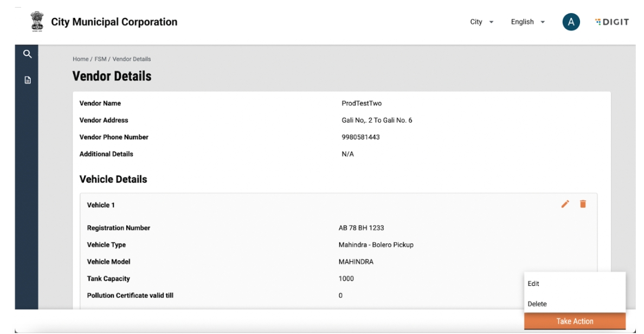Select Delete from the action menu
This screenshot has height=334, width=644.
pos(537,304)
